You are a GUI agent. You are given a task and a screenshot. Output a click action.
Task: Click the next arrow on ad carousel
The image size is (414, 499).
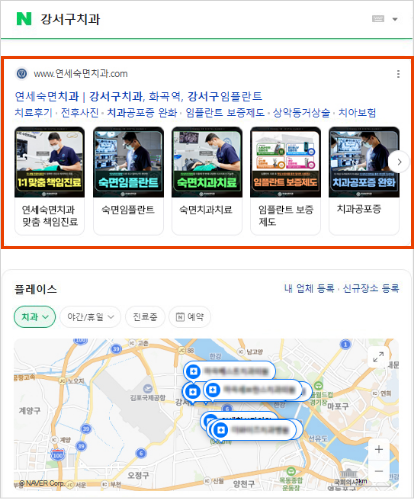399,162
